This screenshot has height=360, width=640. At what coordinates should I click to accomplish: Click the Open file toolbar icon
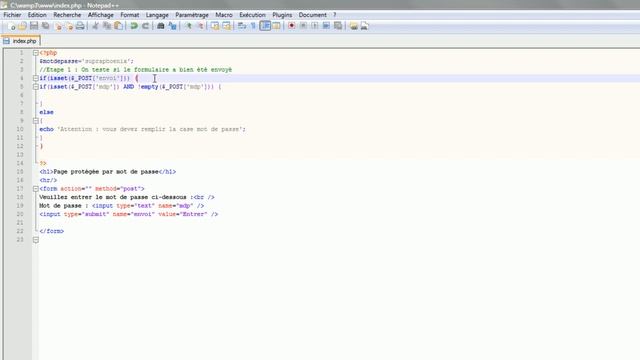[22, 26]
